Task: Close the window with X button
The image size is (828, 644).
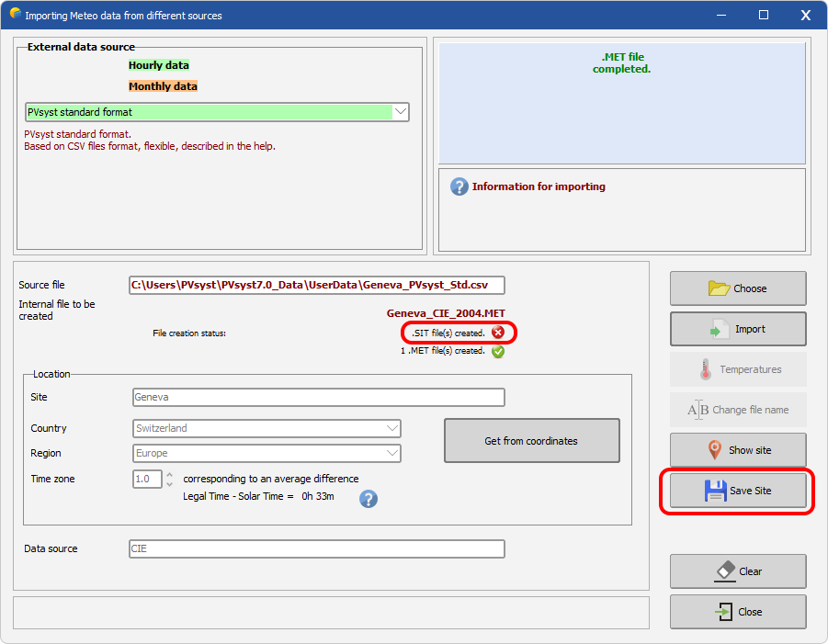Action: point(806,15)
